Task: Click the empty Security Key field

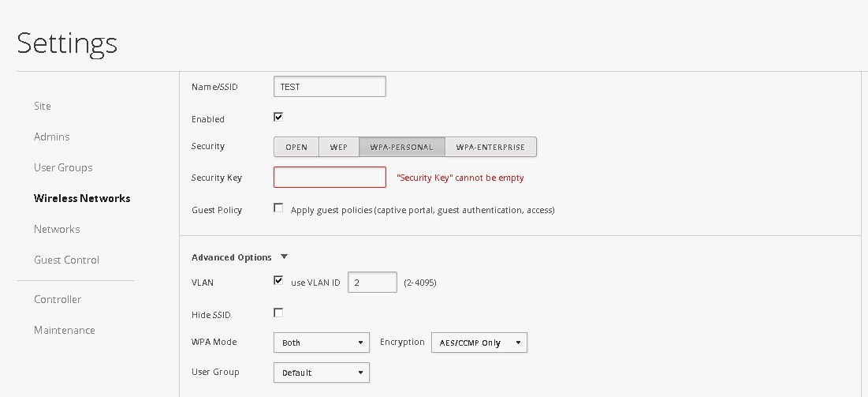Action: pyautogui.click(x=330, y=178)
